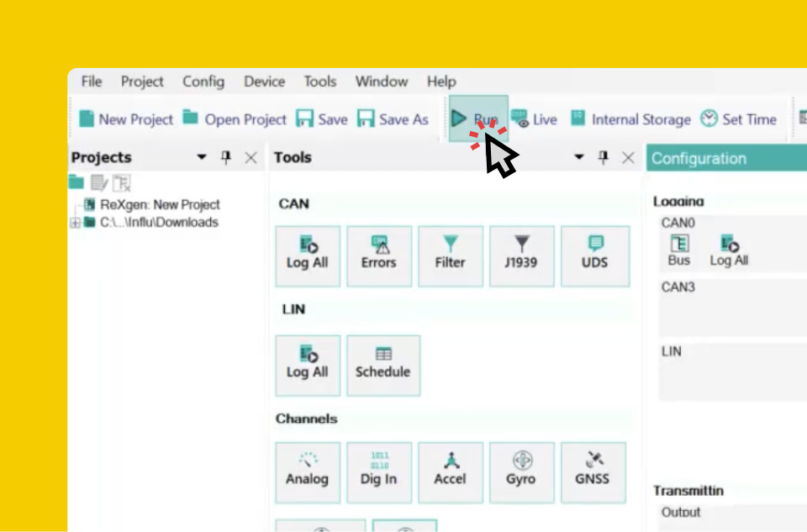Viewport: 807px width, 532px height.
Task: Click the Internal Storage button
Action: [631, 119]
